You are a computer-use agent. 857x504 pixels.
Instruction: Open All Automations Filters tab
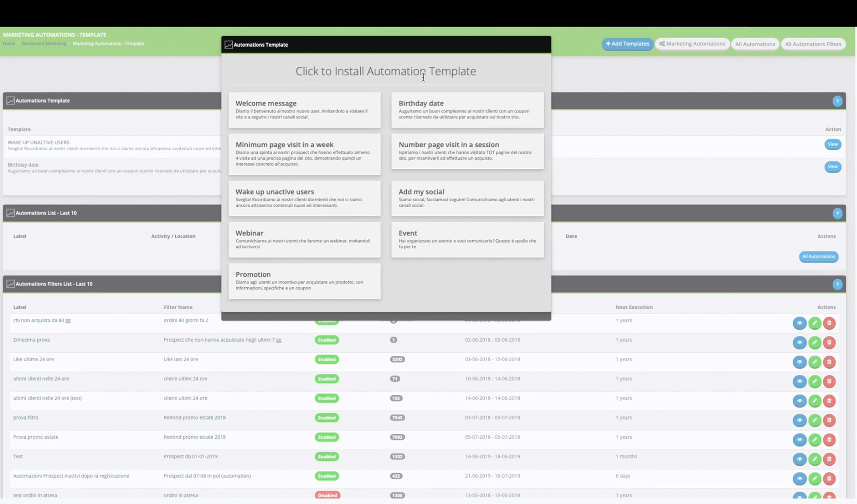tap(813, 44)
